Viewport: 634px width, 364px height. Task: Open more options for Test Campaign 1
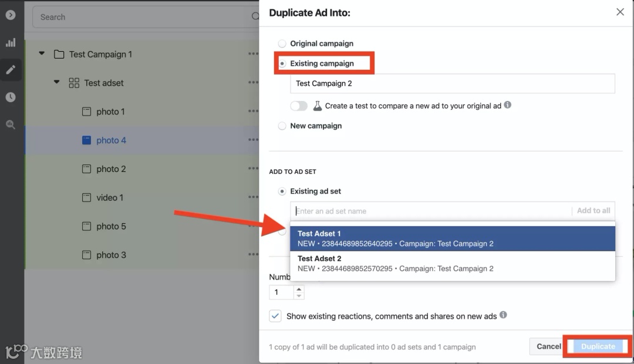254,54
